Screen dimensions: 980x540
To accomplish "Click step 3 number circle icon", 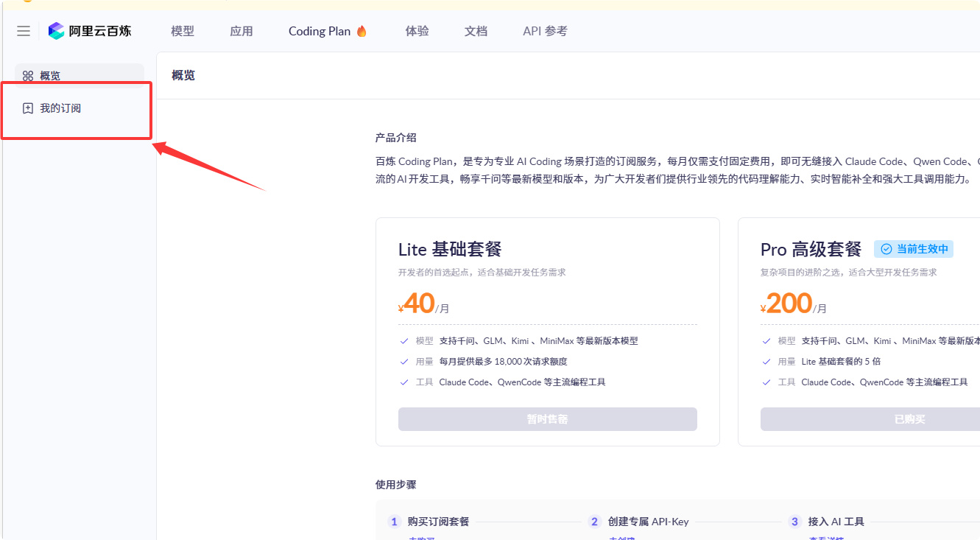I will [x=794, y=522].
